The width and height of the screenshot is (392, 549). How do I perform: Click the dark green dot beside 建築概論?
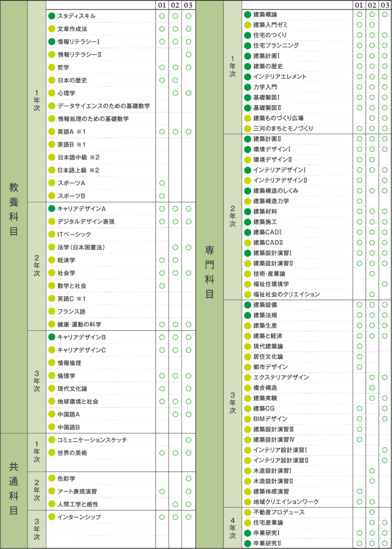[247, 14]
